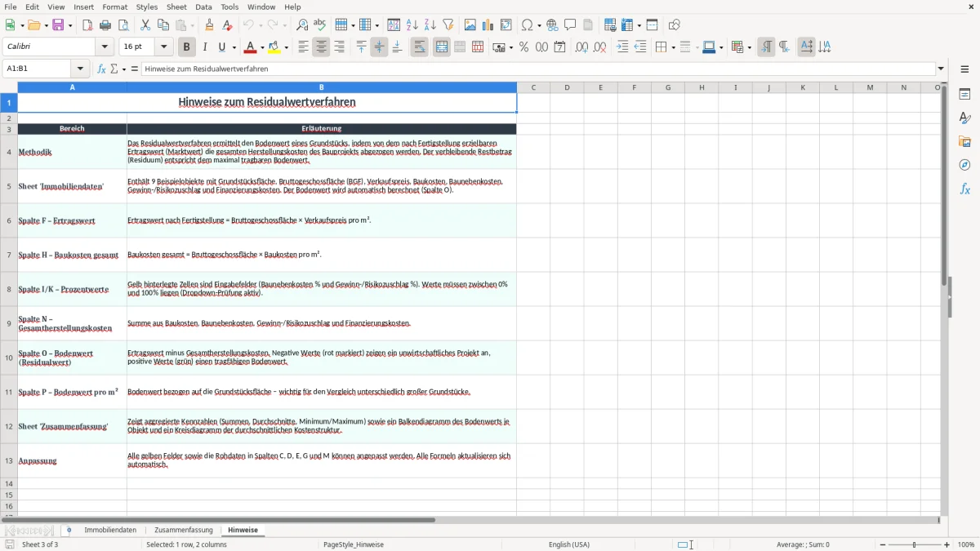Click the Cut scissors icon
Screen dimensions: 980x551
[x=145, y=25]
